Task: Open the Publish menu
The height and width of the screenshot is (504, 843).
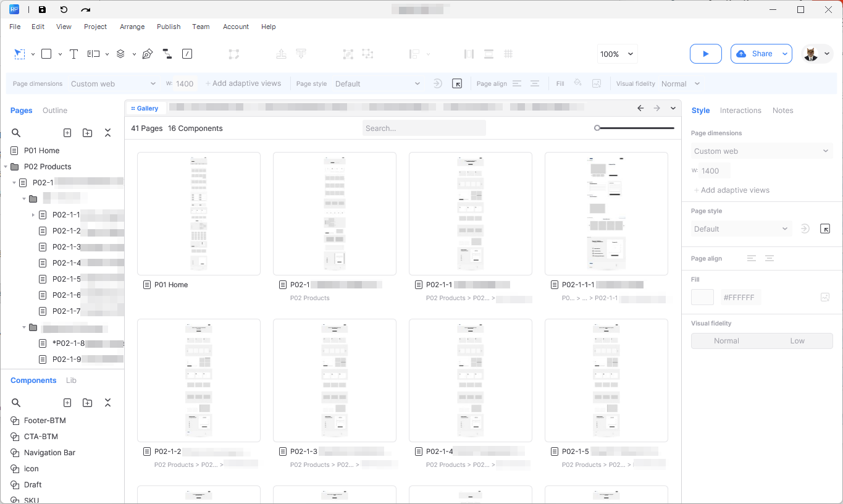Action: click(169, 27)
